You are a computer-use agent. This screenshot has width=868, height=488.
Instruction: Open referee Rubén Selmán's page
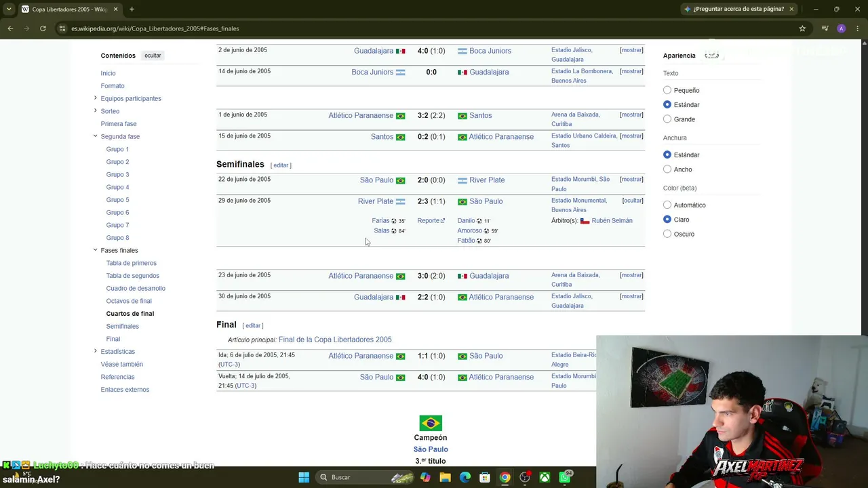[612, 221]
